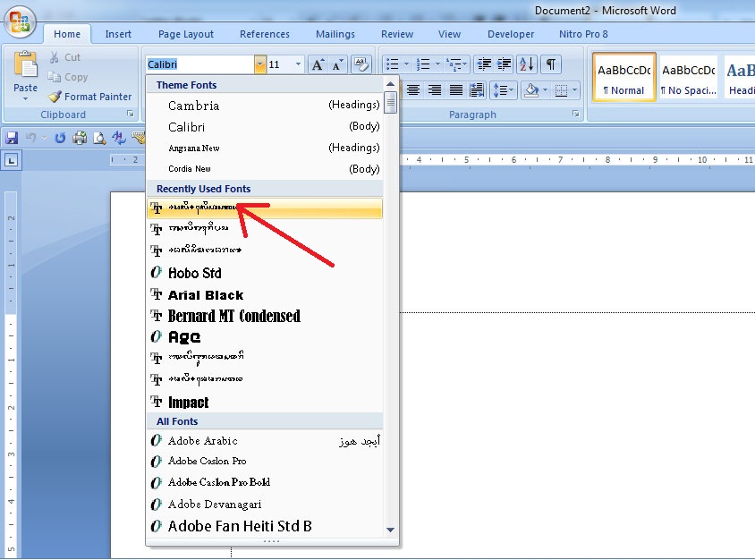Switch to the Mailings tab
Image resolution: width=755 pixels, height=560 pixels.
(335, 34)
